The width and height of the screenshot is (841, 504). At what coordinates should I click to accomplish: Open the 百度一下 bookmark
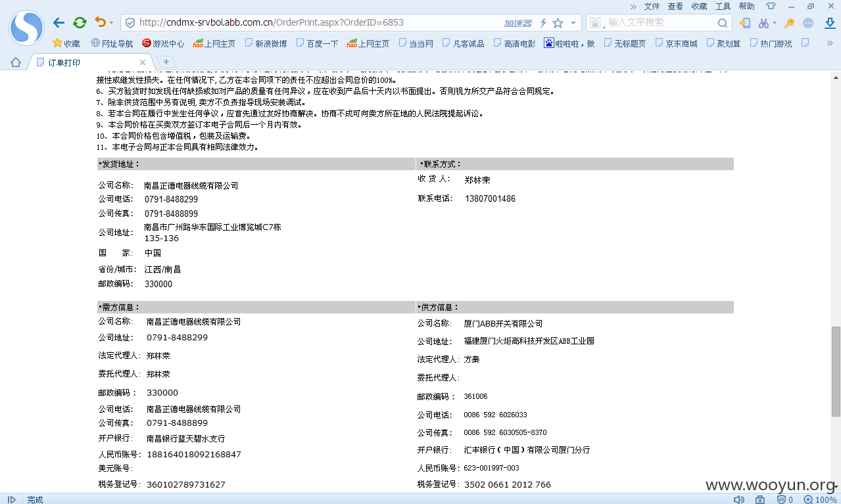point(317,43)
